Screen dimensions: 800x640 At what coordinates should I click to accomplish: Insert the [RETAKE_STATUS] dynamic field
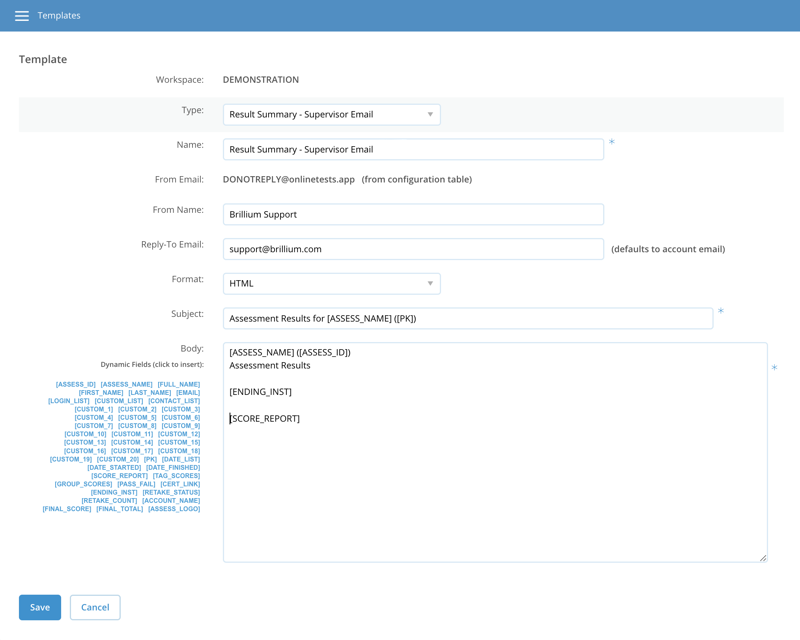coord(171,493)
